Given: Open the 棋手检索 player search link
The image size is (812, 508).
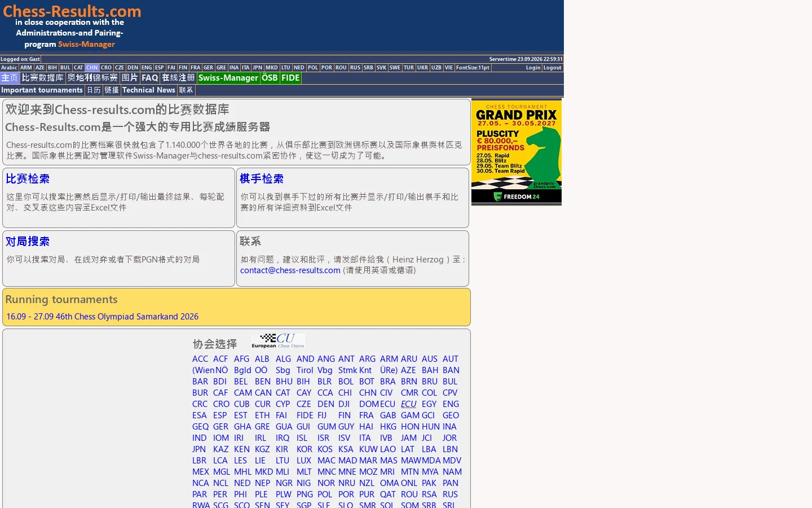Looking at the screenshot, I should [x=262, y=179].
